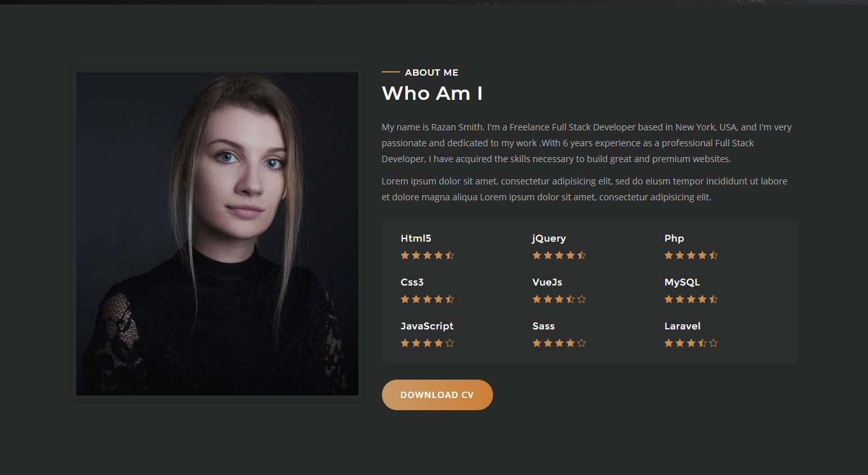Click the portrait photo of the woman

pos(217,234)
